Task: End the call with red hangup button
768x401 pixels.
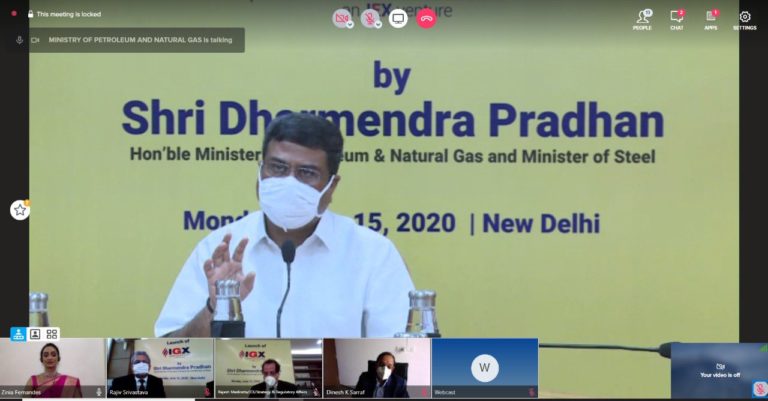Action: click(x=427, y=19)
